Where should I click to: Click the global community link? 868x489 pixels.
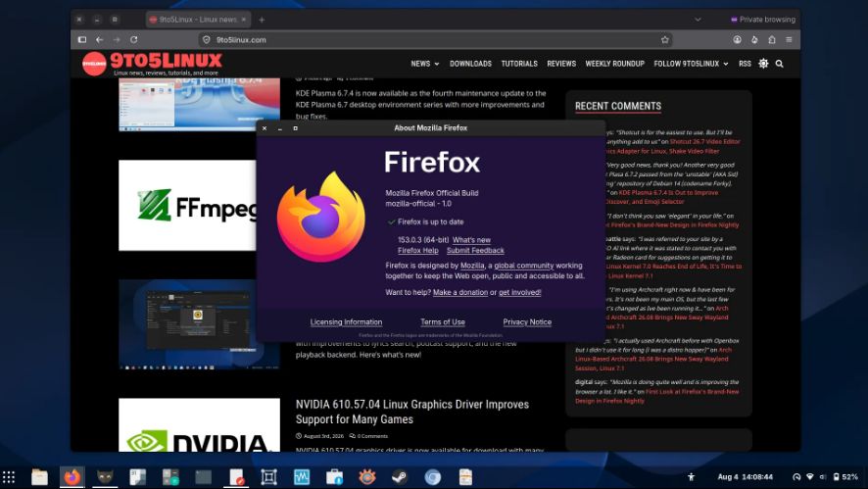tap(524, 266)
